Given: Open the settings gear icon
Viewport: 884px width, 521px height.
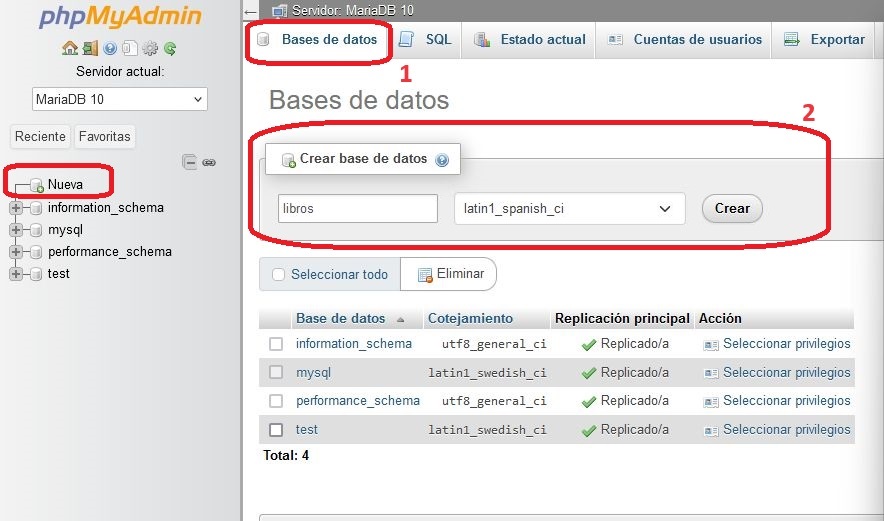Looking at the screenshot, I should click(x=150, y=48).
